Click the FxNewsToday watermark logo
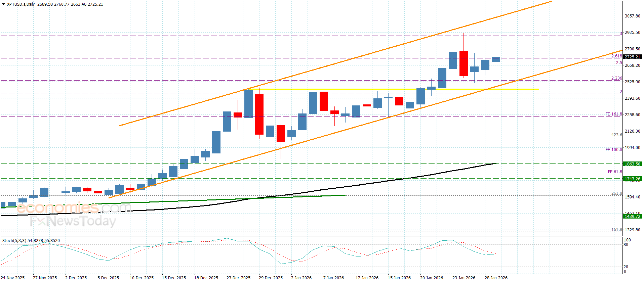Viewport: 644px width, 282px height. (x=73, y=221)
